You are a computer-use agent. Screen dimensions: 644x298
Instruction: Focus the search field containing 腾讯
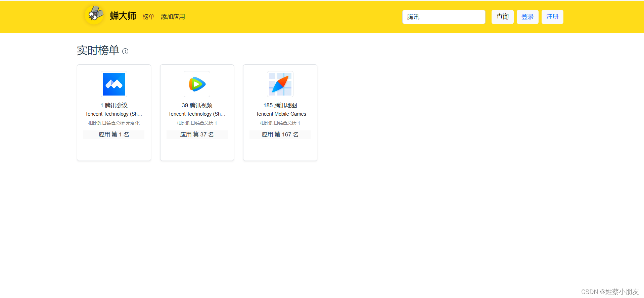pos(444,17)
